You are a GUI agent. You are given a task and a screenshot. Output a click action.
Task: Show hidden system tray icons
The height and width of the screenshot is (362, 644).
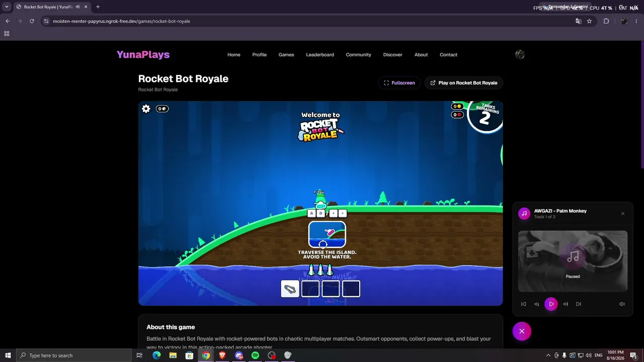(x=548, y=355)
